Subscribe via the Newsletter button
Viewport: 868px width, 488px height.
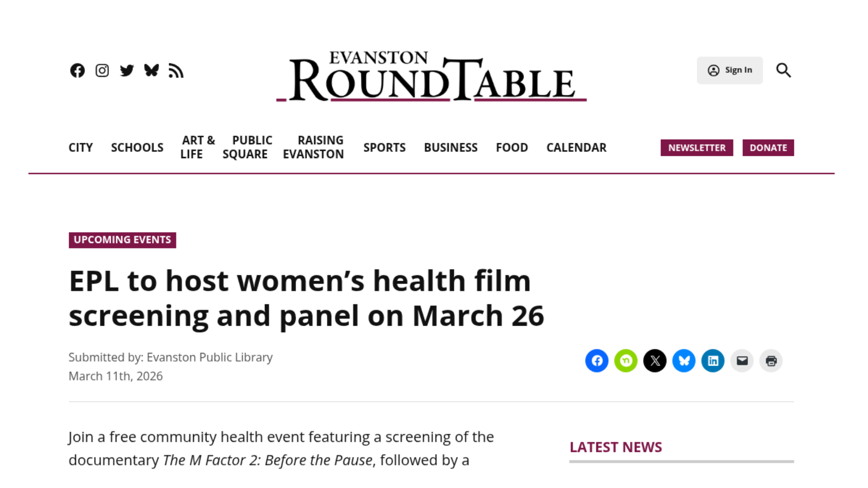[x=697, y=148]
